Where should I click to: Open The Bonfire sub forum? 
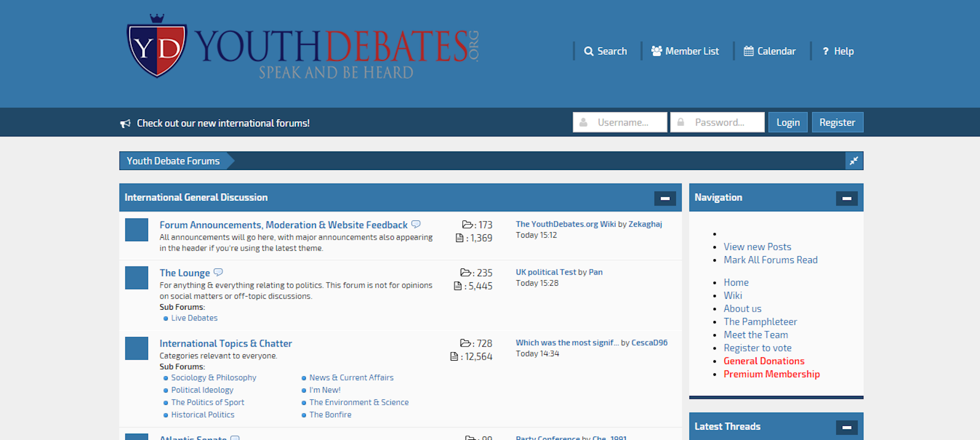point(330,415)
